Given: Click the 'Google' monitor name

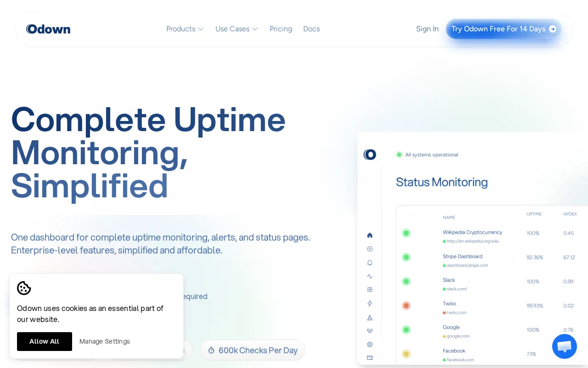Looking at the screenshot, I should coord(451,327).
